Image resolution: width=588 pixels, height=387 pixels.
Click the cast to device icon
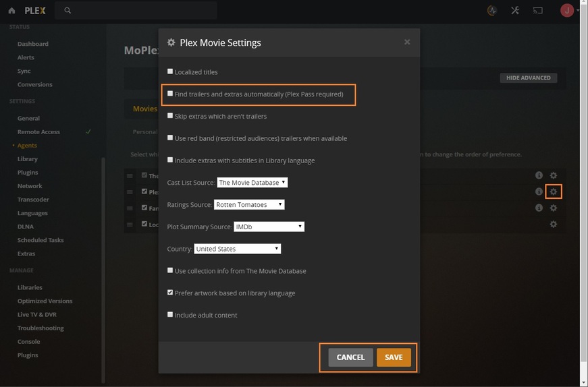tap(538, 11)
